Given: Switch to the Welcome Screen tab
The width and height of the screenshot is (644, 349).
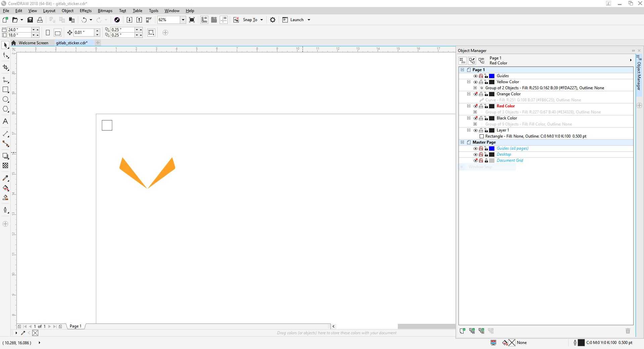Looking at the screenshot, I should pyautogui.click(x=33, y=43).
